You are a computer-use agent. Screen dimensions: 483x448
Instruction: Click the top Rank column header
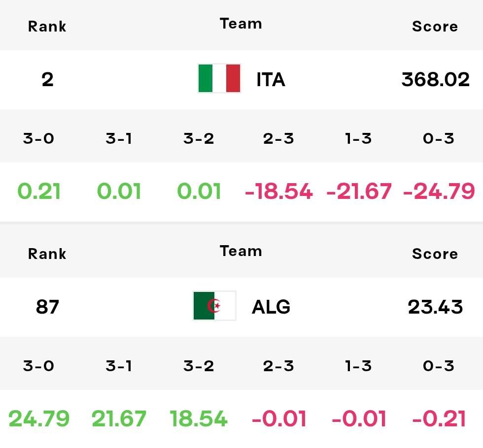(x=47, y=27)
